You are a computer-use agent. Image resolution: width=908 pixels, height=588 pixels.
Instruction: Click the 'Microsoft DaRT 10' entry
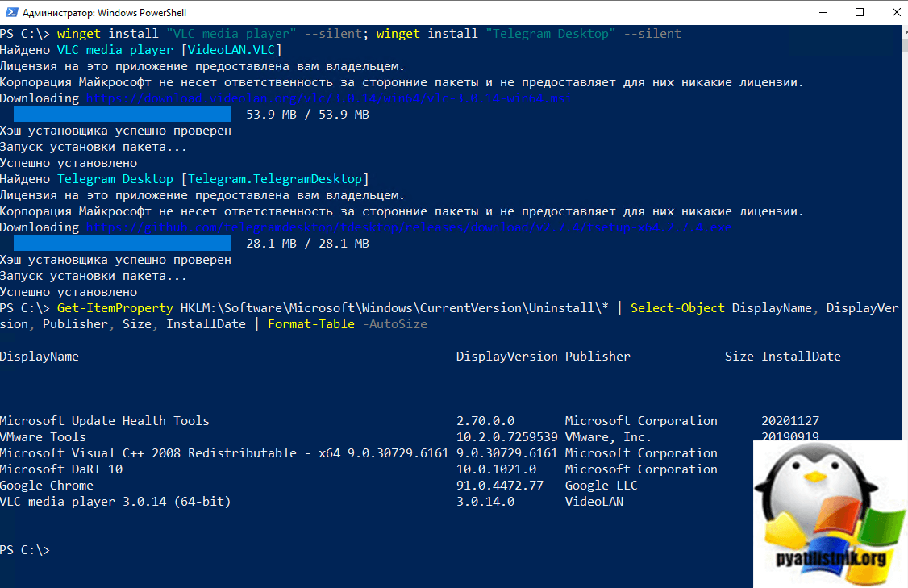tap(61, 469)
